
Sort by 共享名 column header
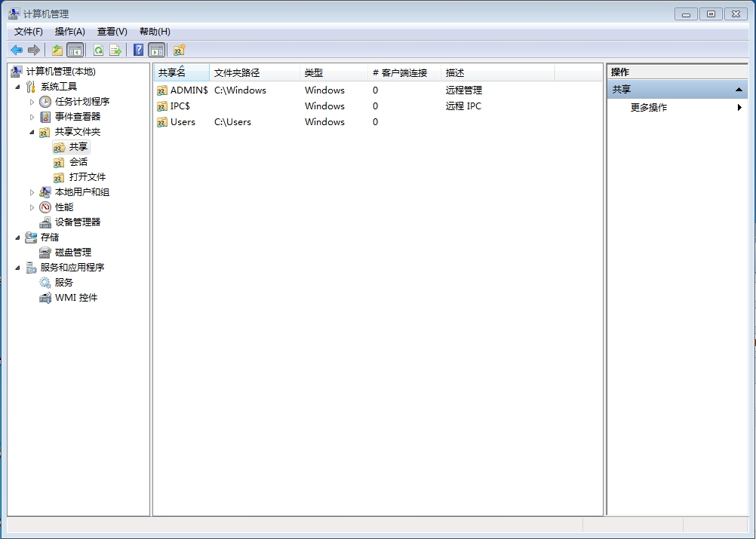pos(182,72)
